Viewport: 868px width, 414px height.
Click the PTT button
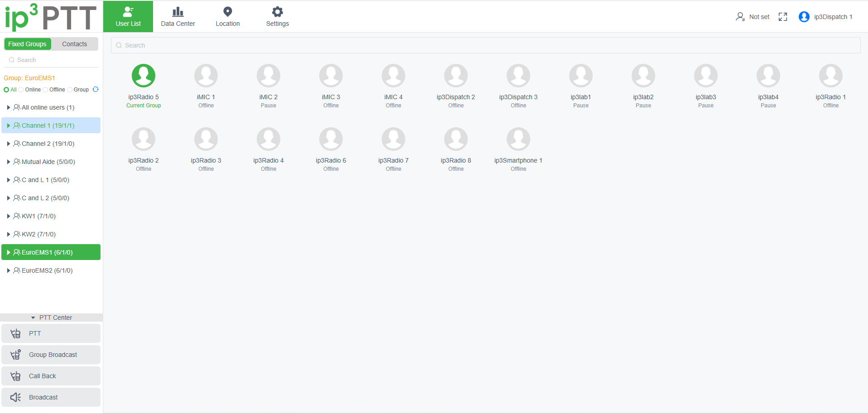[51, 333]
